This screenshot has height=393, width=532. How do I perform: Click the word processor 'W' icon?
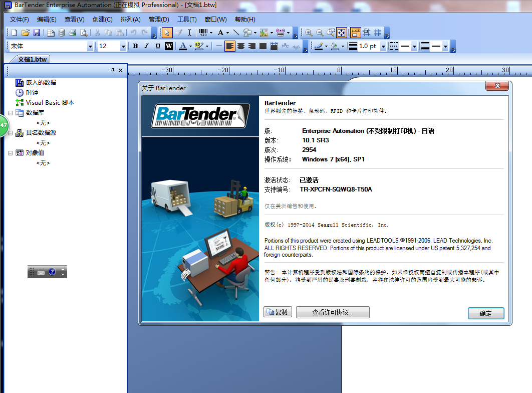(169, 46)
